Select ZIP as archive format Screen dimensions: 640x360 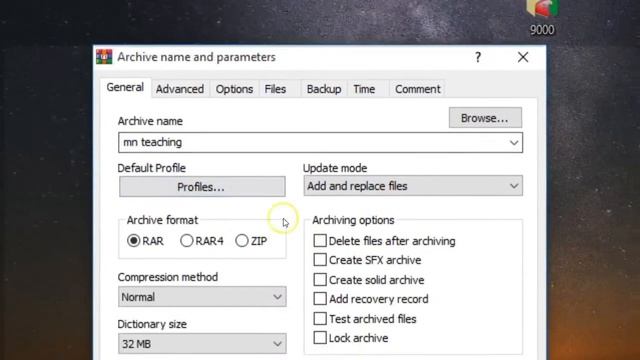click(x=242, y=241)
